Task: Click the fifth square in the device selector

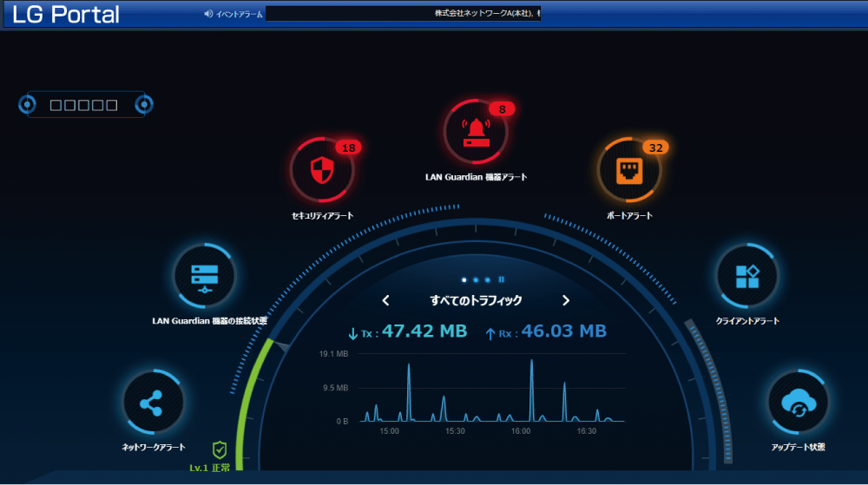Action: point(112,105)
